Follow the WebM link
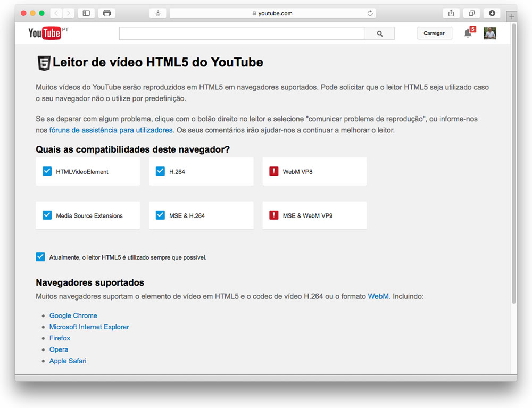 (378, 296)
